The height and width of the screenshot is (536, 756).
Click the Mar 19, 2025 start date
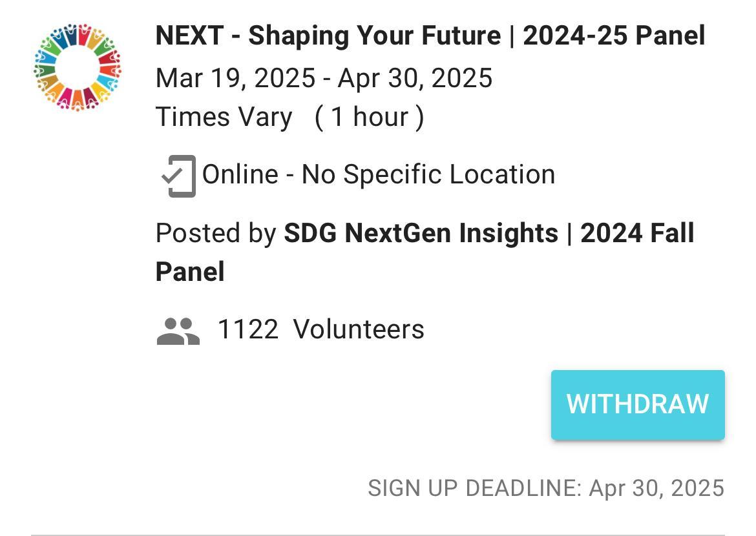235,79
